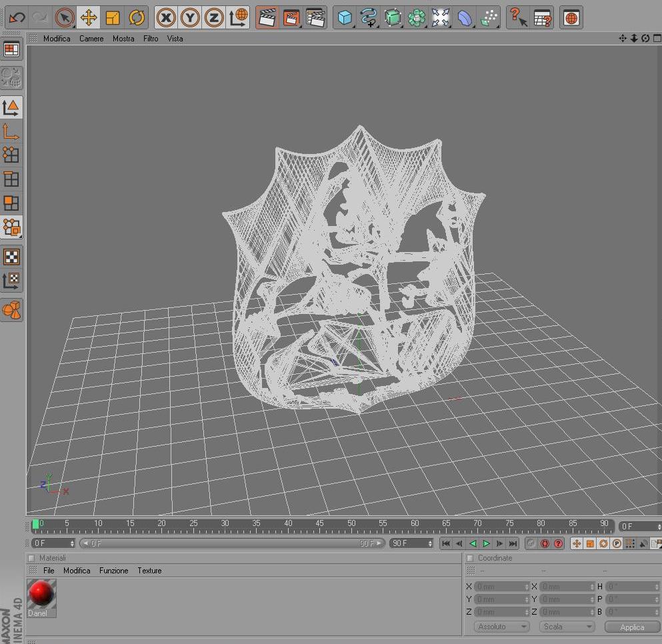662x644 pixels.
Task: Play the animation forwards
Action: (486, 543)
